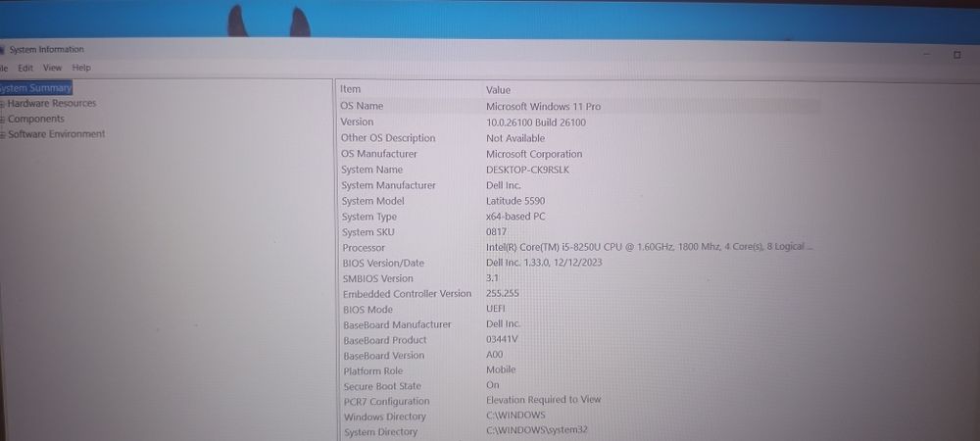Screen dimensions: 980x441
Task: Click value C:\WINDOWS\system32
Action: [537, 430]
